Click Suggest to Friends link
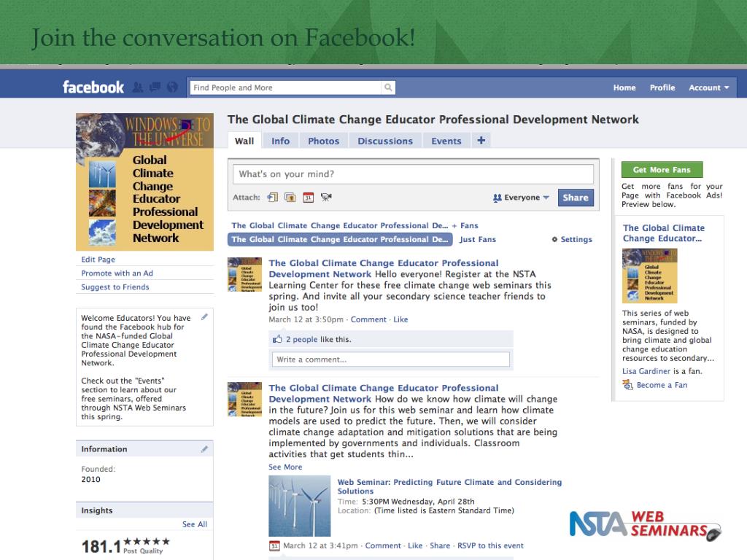The height and width of the screenshot is (560, 747). tap(115, 287)
